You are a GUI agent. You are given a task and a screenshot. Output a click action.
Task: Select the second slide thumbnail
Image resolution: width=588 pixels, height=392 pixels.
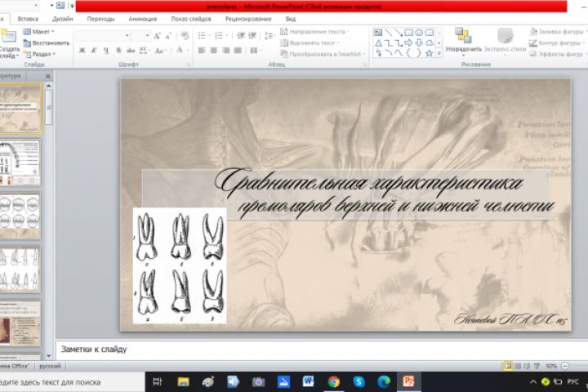tap(20, 163)
